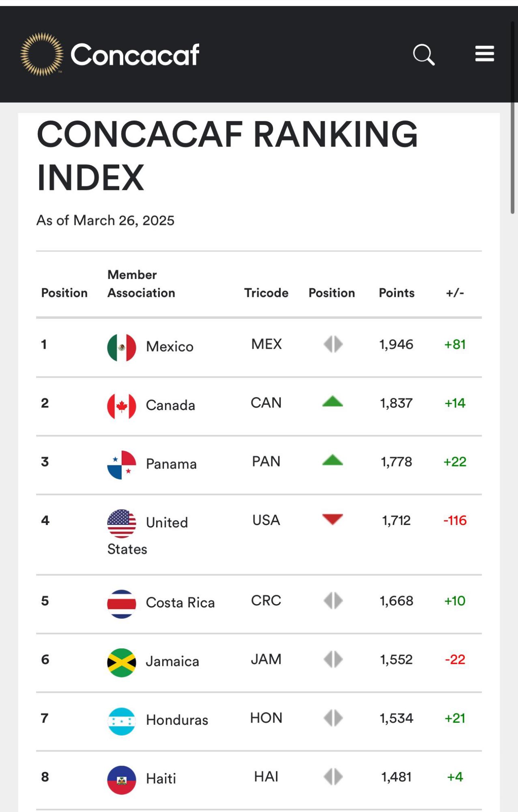Open the search icon
Image resolution: width=518 pixels, height=812 pixels.
click(423, 54)
